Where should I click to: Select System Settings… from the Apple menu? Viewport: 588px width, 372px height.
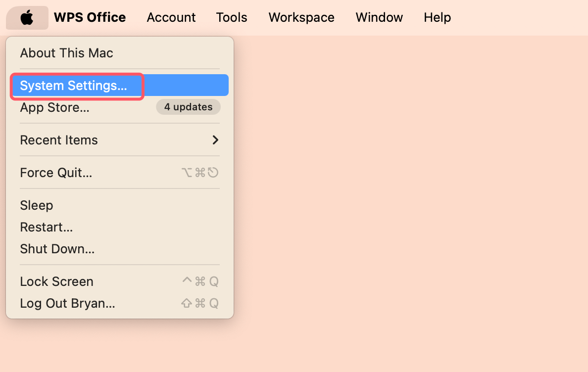coord(120,86)
